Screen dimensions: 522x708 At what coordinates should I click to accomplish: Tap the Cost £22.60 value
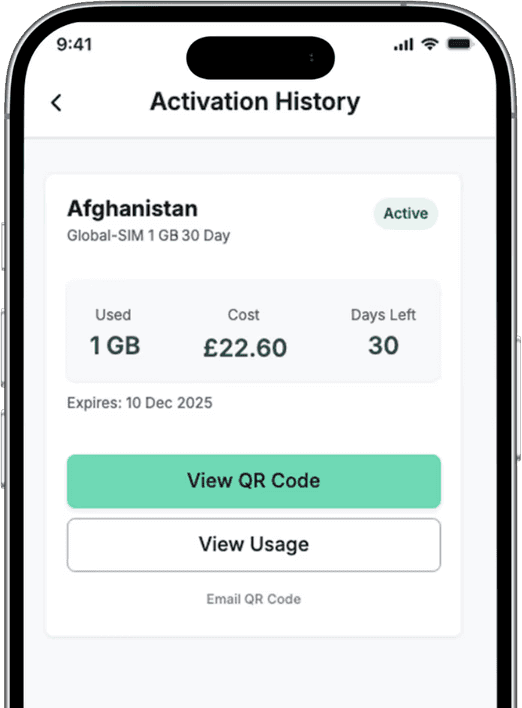245,348
